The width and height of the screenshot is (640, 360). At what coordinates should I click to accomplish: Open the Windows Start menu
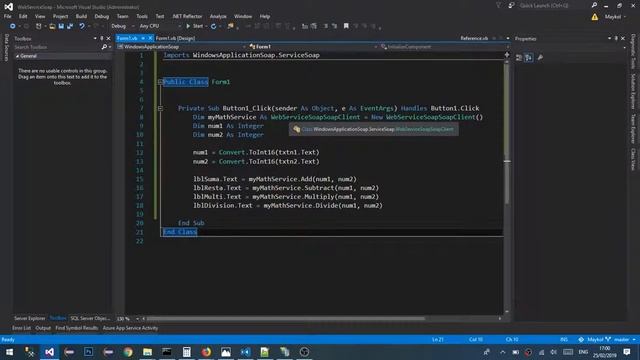[9, 352]
